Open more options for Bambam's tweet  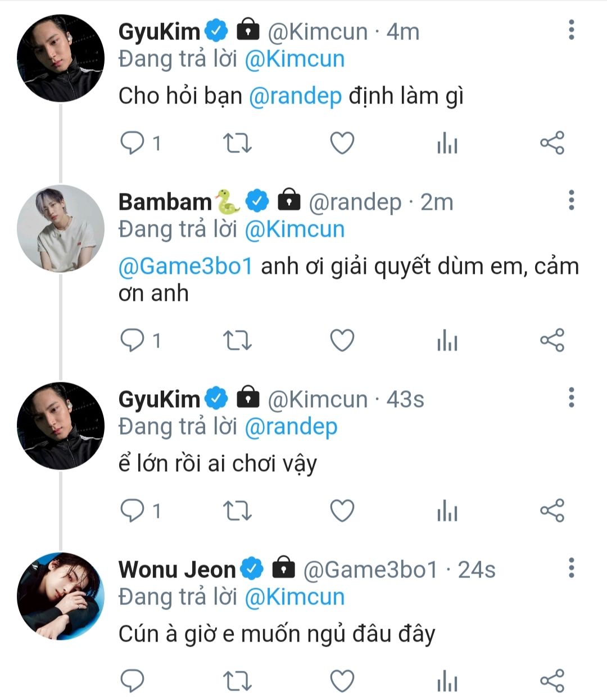pyautogui.click(x=571, y=200)
